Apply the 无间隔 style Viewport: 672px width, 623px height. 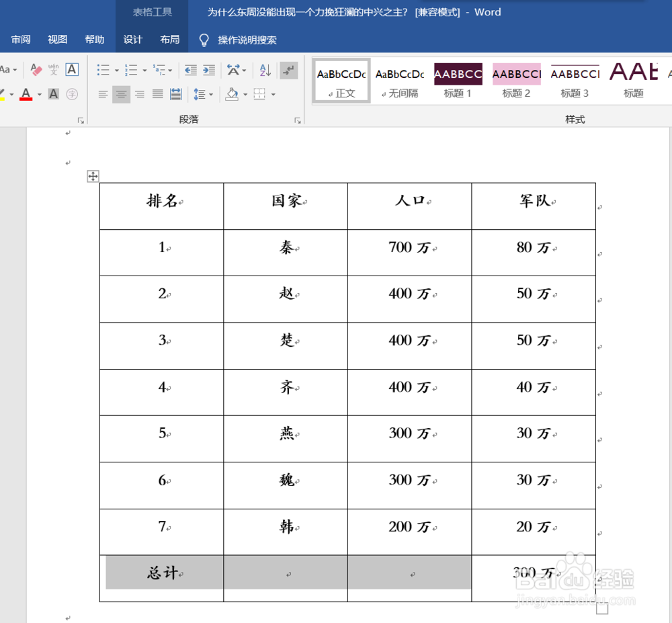(x=400, y=81)
